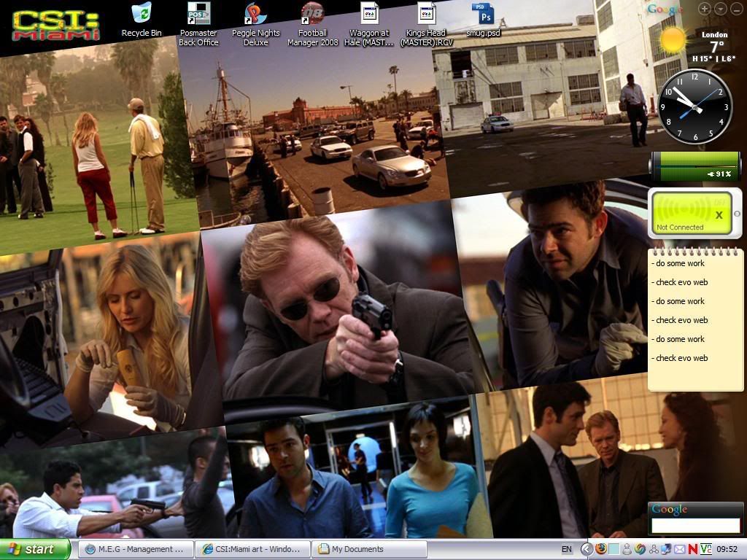Viewport: 747px width, 560px height.
Task: Click the Firefox icon in system tray
Action: 601,549
